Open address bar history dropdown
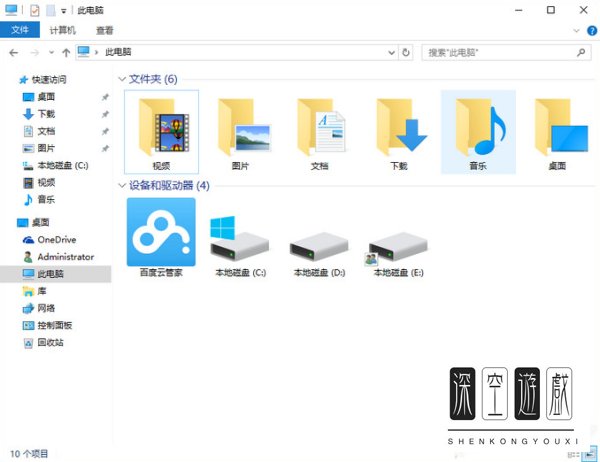This screenshot has width=600, height=462. pos(391,52)
